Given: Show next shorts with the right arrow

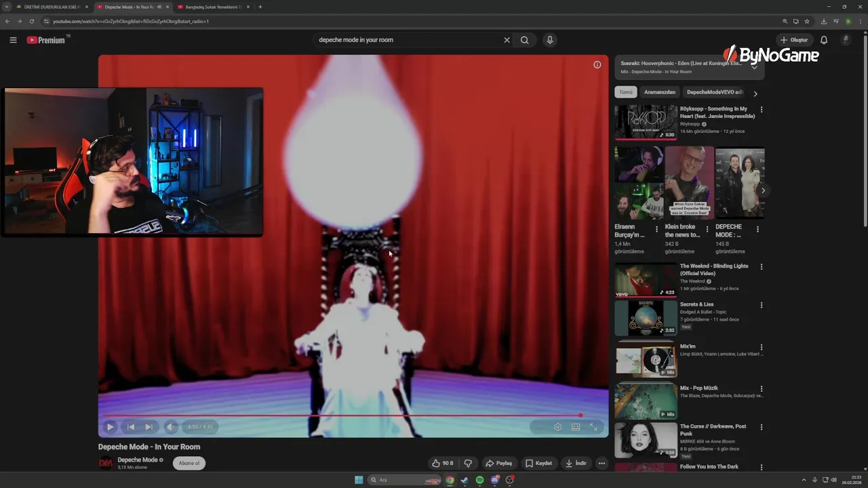Looking at the screenshot, I should [763, 190].
